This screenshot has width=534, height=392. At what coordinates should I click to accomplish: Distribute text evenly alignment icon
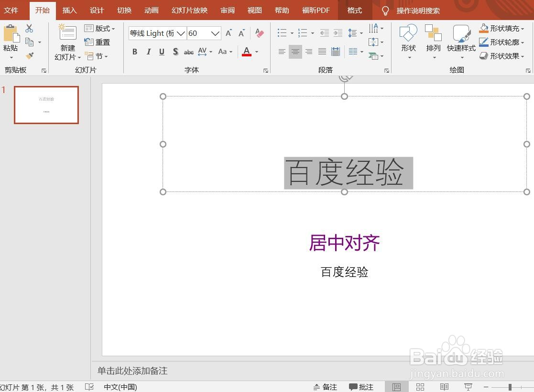336,52
